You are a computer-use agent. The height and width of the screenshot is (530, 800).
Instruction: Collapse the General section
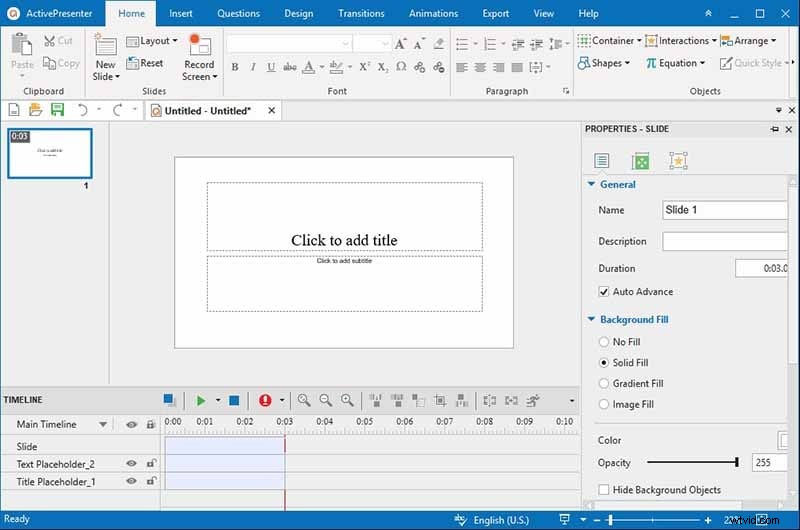[592, 184]
